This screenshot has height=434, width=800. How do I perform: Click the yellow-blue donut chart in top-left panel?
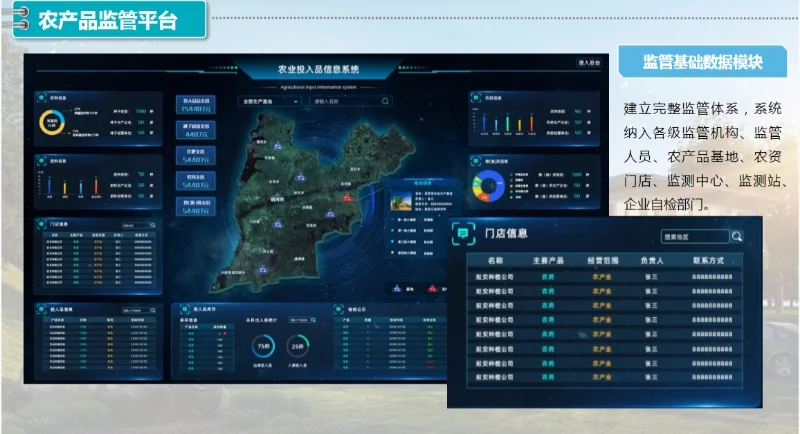tap(52, 122)
